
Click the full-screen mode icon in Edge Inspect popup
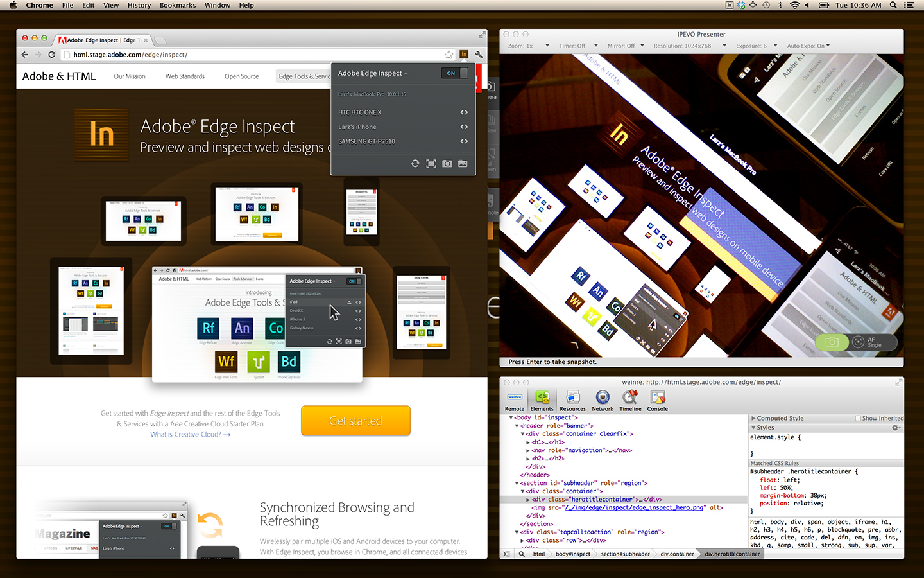[431, 164]
